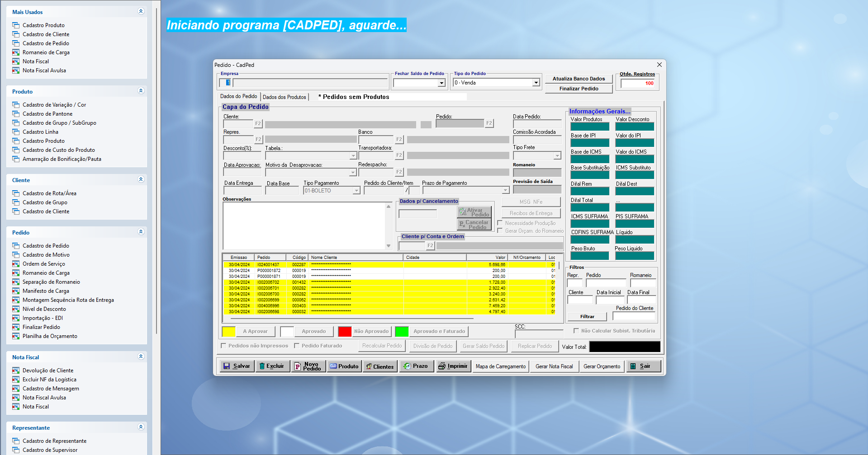This screenshot has height=455, width=868.
Task: Open the Clientes button in bottom toolbar
Action: [380, 366]
